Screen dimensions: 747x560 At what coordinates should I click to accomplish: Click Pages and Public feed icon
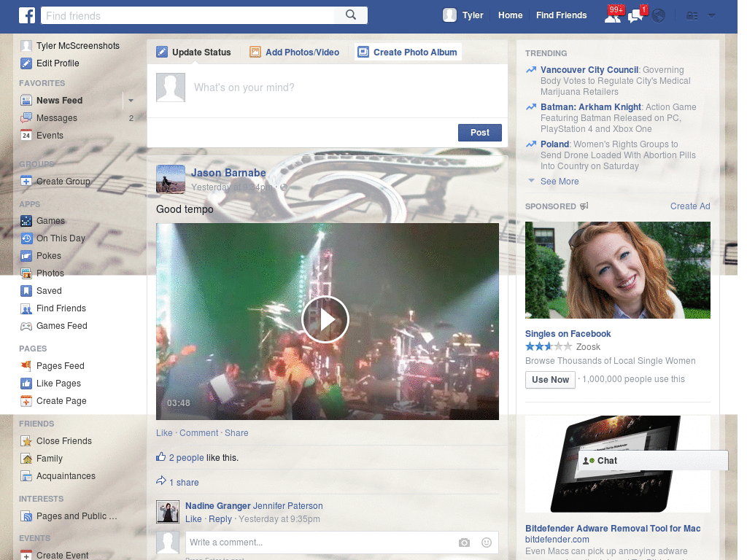(26, 516)
